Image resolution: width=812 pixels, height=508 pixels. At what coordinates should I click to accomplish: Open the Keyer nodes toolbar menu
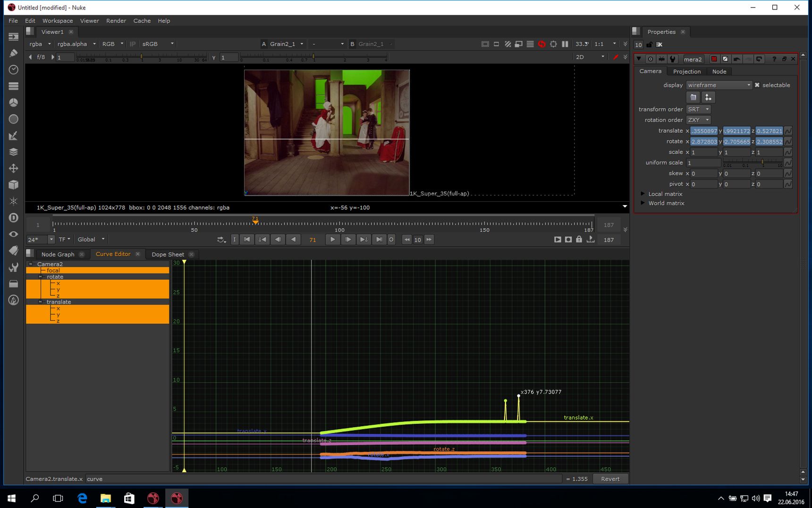click(14, 136)
